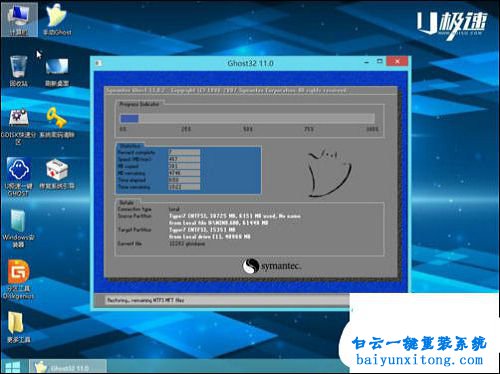Open the U极速 one-key GHOST icon
500x374 pixels.
19,177
